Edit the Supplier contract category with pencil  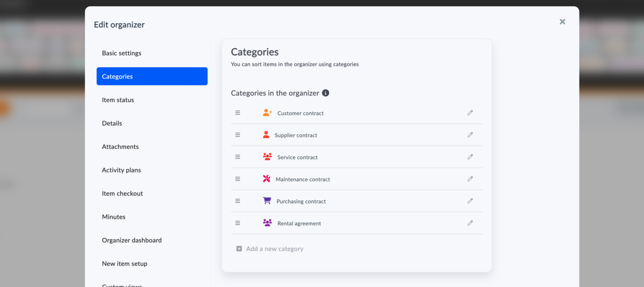tap(470, 135)
